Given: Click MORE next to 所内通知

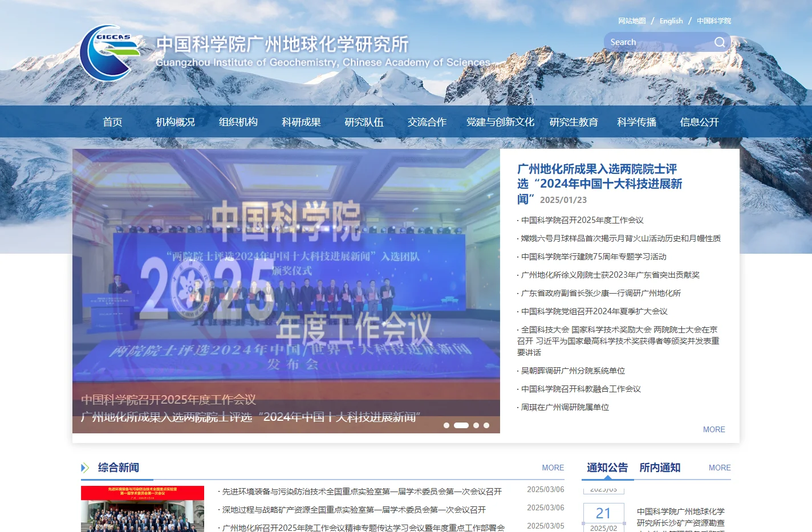Looking at the screenshot, I should click(x=720, y=468).
